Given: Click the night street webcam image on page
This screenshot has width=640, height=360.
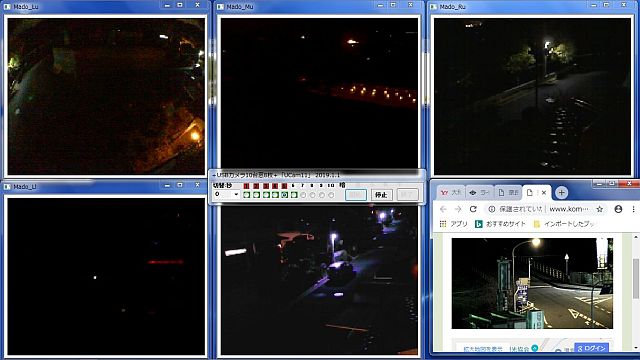Looking at the screenshot, I should tap(532, 283).
